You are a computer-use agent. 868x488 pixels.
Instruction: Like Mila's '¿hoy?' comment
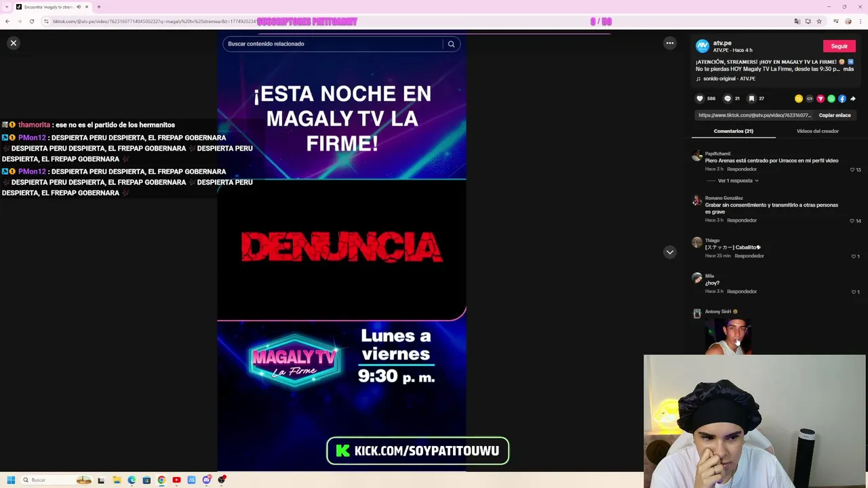854,292
